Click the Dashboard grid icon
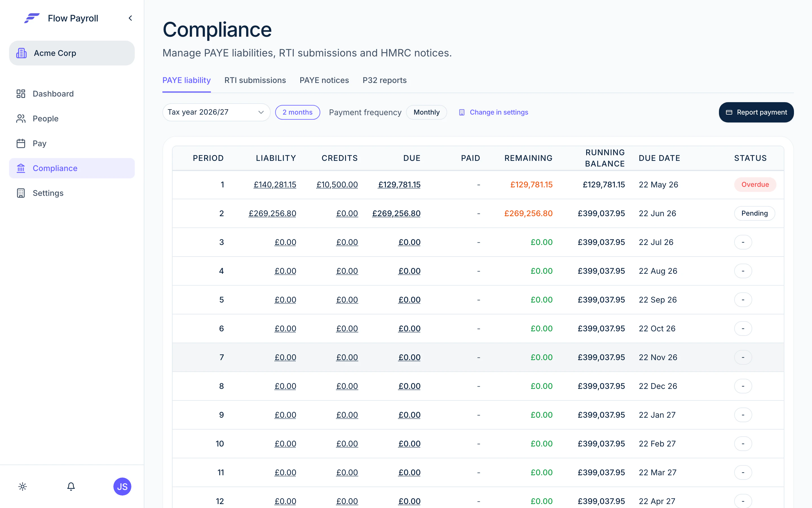 click(21, 94)
